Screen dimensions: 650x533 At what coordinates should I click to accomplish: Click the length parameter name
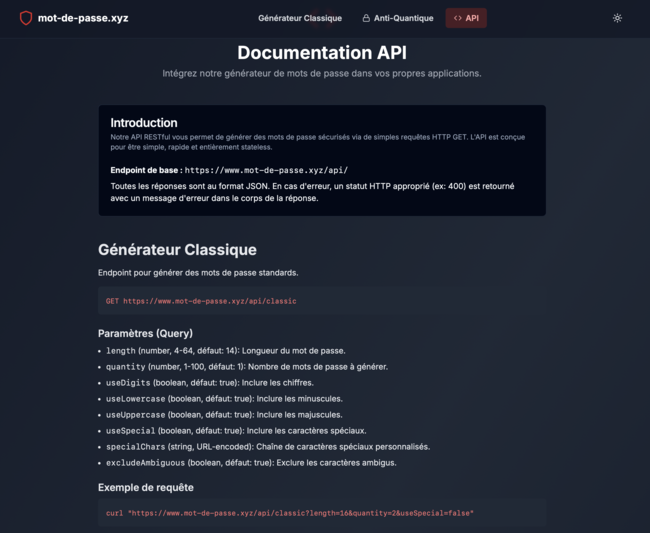coord(120,351)
